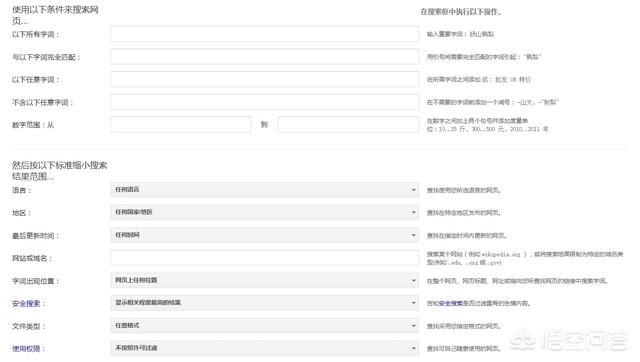Click the 查找使用您所选语言的网页 description
640x362 pixels.
[x=464, y=190]
